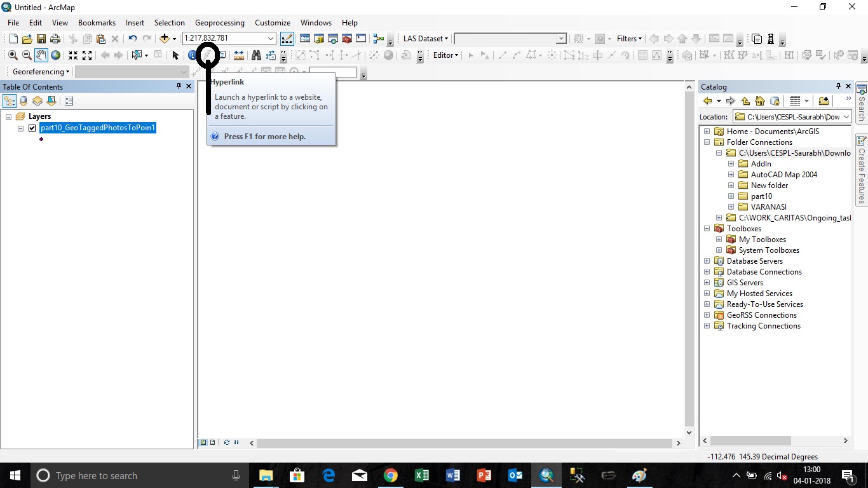Image resolution: width=868 pixels, height=488 pixels.
Task: Open the Insert menu
Action: point(135,23)
